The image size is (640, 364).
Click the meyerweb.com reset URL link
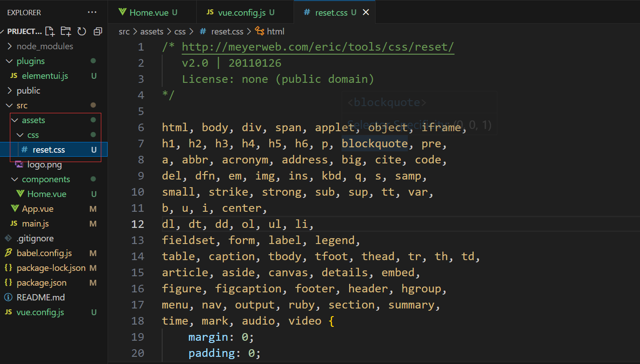coord(318,47)
